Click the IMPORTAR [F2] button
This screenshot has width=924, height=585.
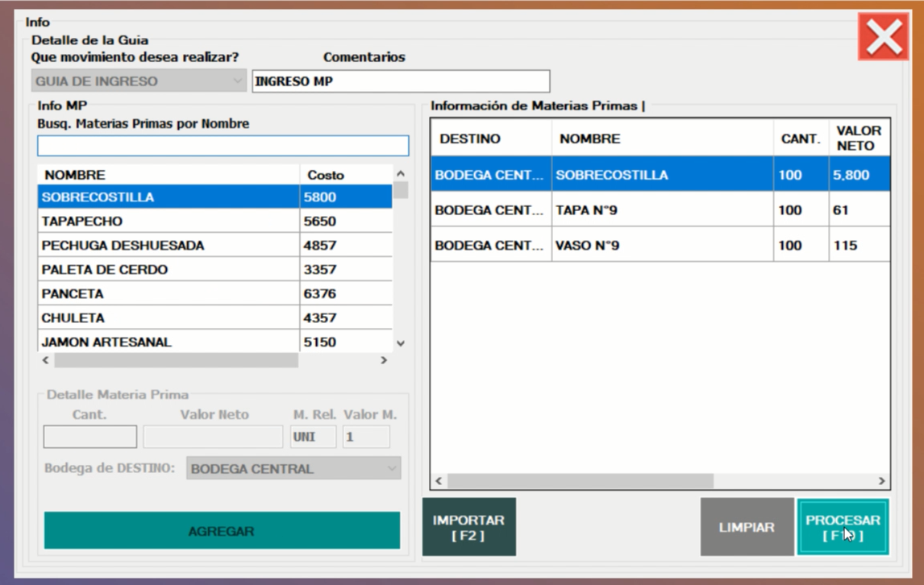(x=468, y=527)
